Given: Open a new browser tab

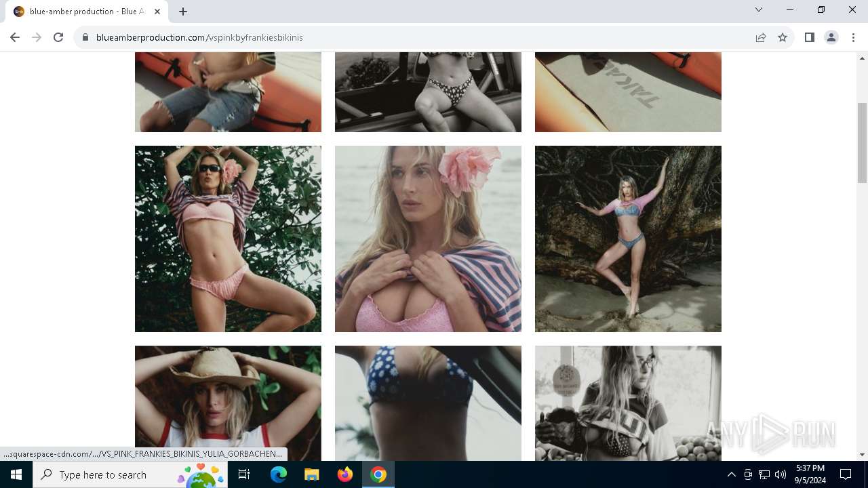Looking at the screenshot, I should click(x=183, y=12).
